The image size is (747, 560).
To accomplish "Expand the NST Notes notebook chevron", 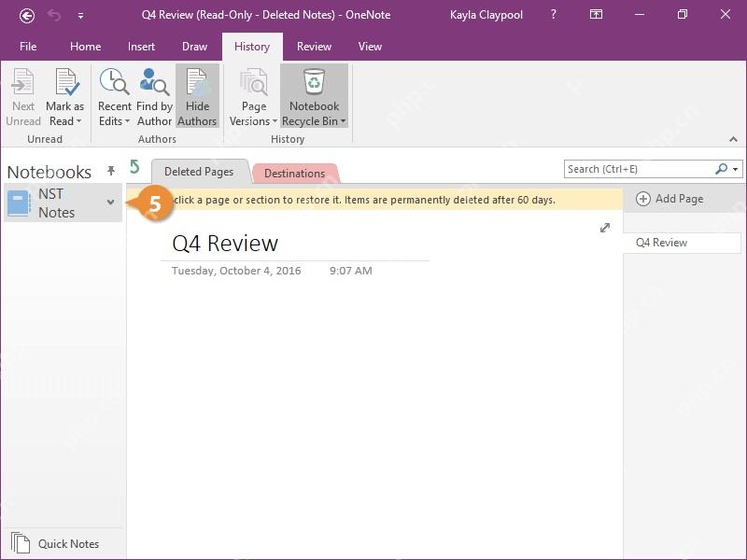I will tap(110, 203).
